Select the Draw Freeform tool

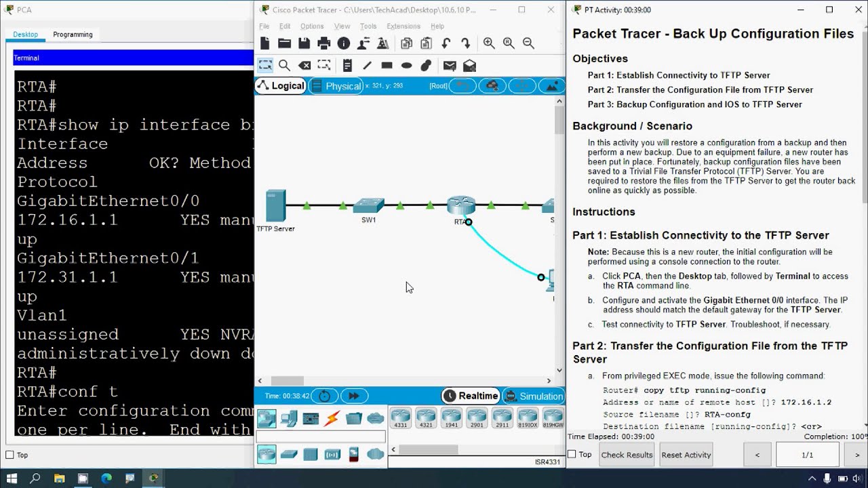coord(426,65)
